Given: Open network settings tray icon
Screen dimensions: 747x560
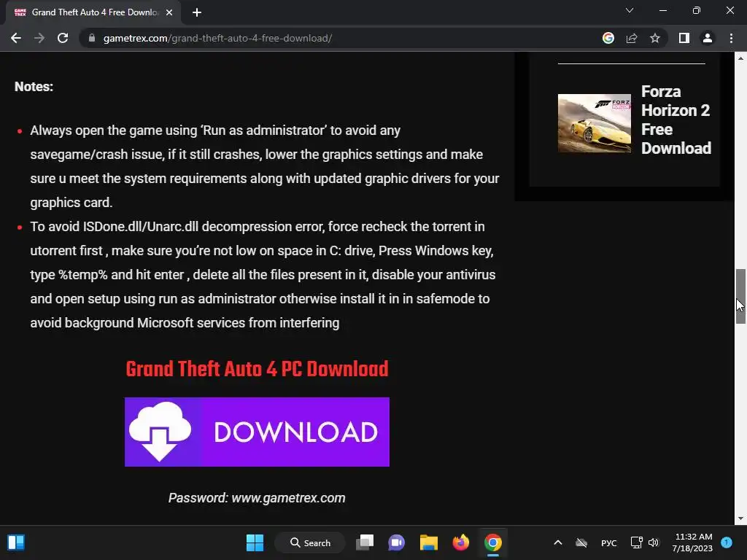Looking at the screenshot, I should [x=636, y=542].
